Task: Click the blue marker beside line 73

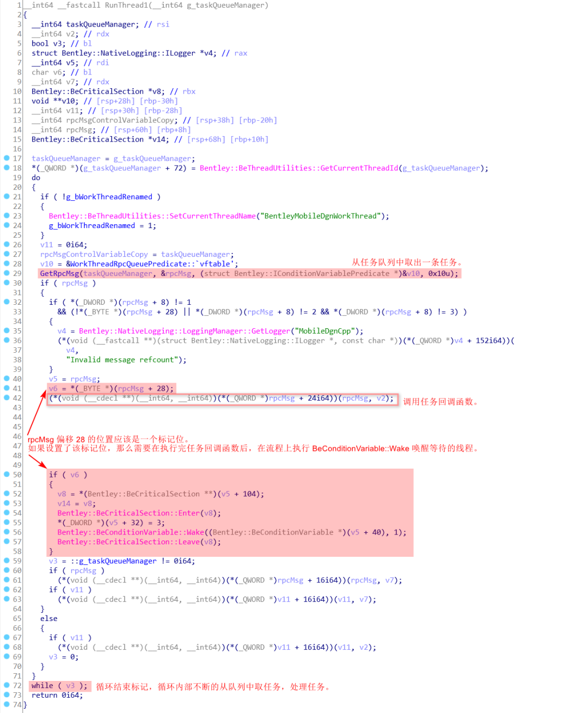Action: 7,694
